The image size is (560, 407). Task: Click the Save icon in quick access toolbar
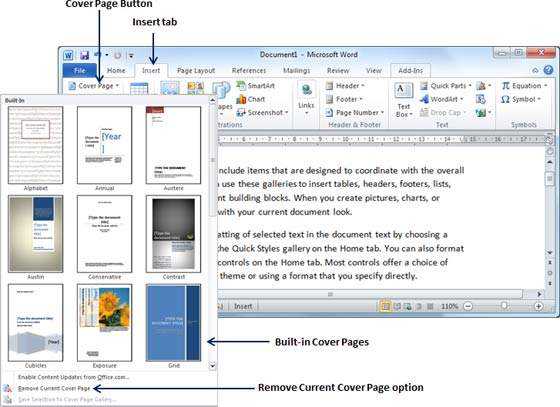84,55
